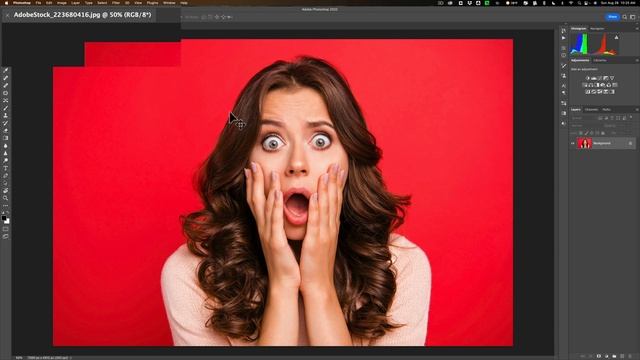Add a Brightness/Contrast adjustment
The height and width of the screenshot is (360, 640).
click(x=588, y=78)
